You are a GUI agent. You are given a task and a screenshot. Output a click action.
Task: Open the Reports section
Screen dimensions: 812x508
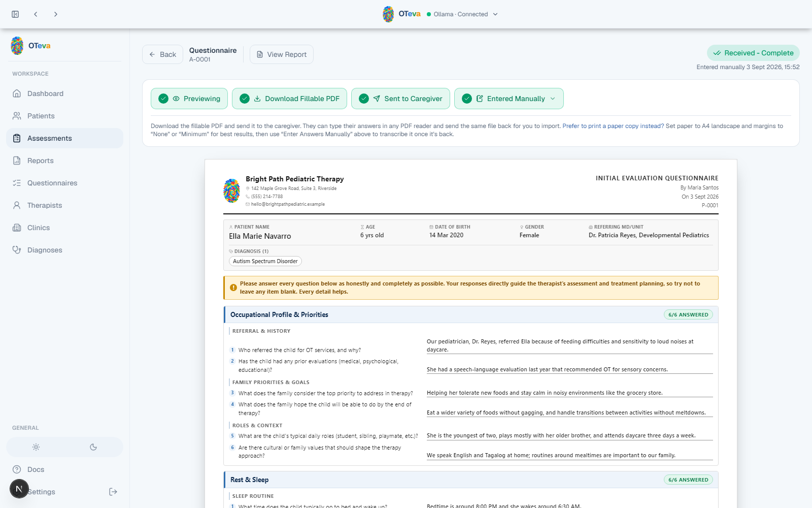click(x=64, y=161)
